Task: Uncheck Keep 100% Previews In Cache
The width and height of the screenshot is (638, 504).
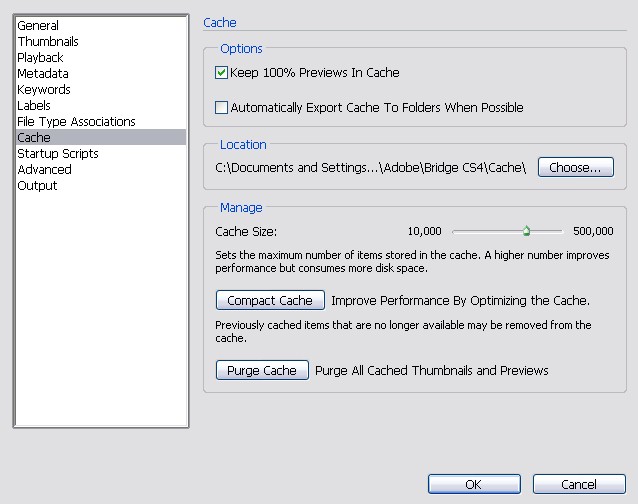Action: click(x=221, y=73)
